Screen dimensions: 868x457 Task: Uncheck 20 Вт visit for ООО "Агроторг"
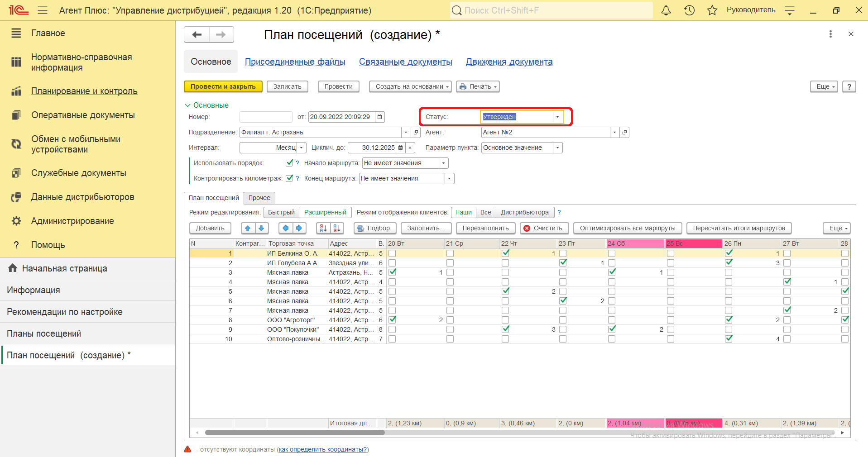point(392,320)
